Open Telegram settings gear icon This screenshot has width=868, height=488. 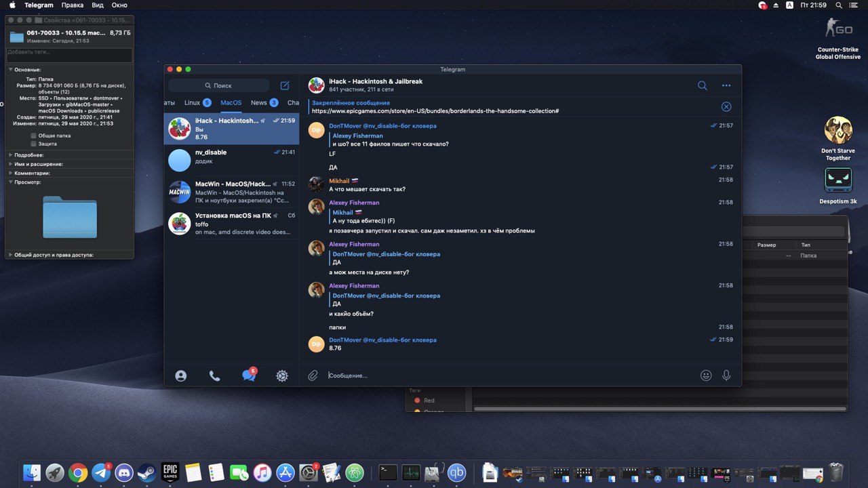[x=282, y=375]
